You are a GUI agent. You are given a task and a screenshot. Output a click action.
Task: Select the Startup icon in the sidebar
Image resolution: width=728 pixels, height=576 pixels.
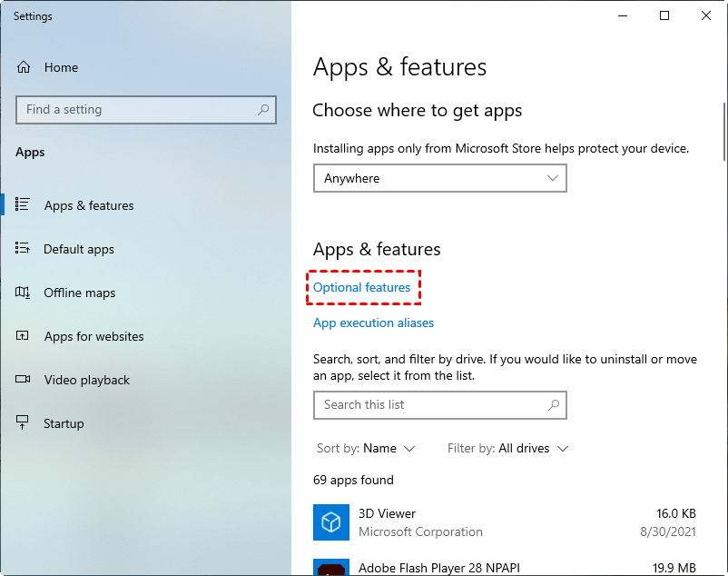(x=25, y=423)
